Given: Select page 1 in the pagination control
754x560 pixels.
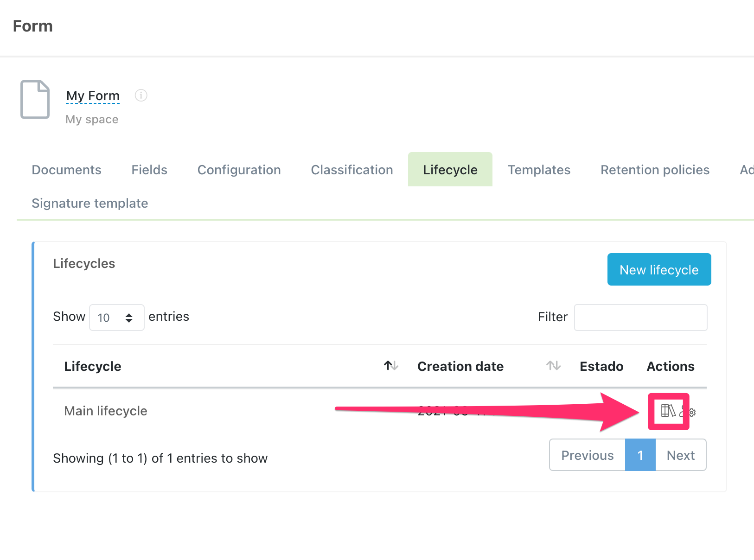Looking at the screenshot, I should click(640, 455).
